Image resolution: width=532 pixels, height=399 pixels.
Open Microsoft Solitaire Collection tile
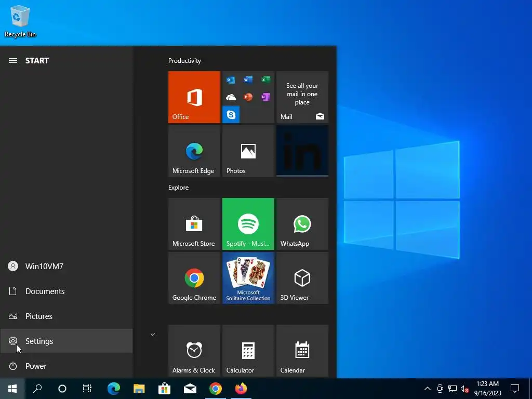(x=248, y=278)
